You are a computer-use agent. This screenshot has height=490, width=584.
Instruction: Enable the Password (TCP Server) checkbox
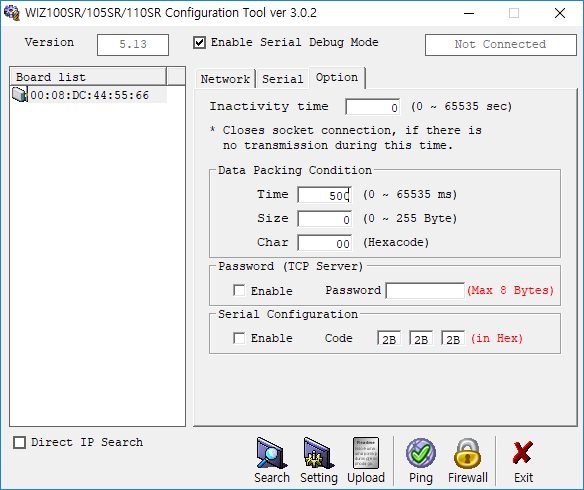click(x=239, y=290)
